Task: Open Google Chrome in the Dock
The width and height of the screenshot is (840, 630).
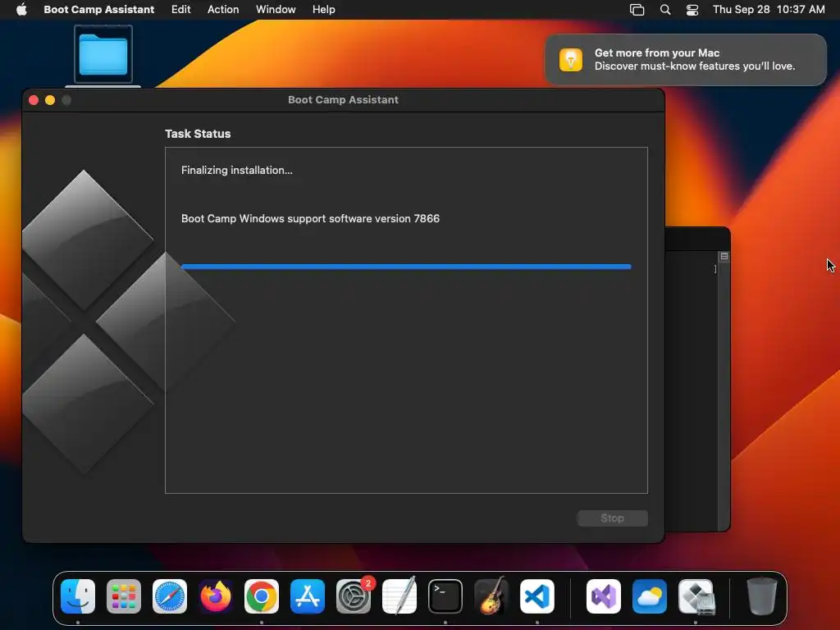Action: 262,596
